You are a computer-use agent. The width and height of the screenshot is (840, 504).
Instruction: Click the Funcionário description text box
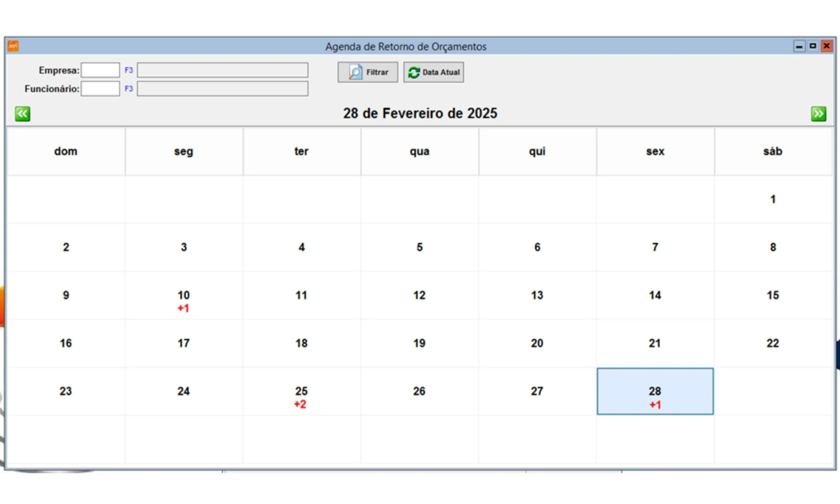point(222,89)
